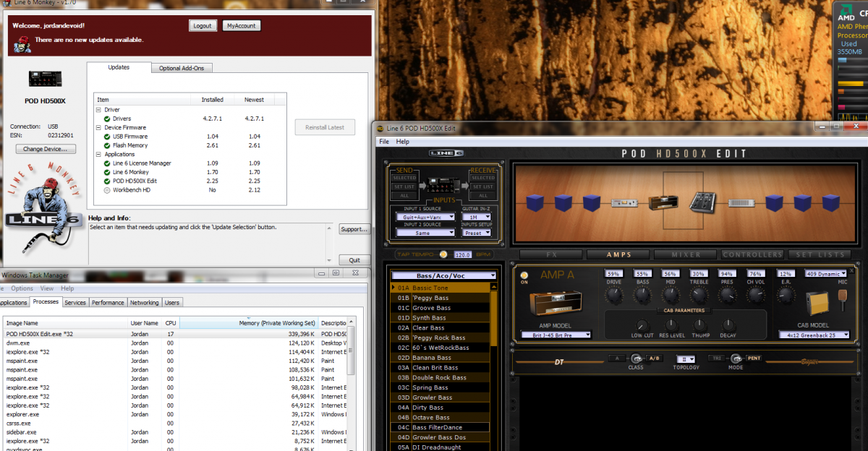Click the Support... button in Monkey
The width and height of the screenshot is (868, 451).
point(354,229)
